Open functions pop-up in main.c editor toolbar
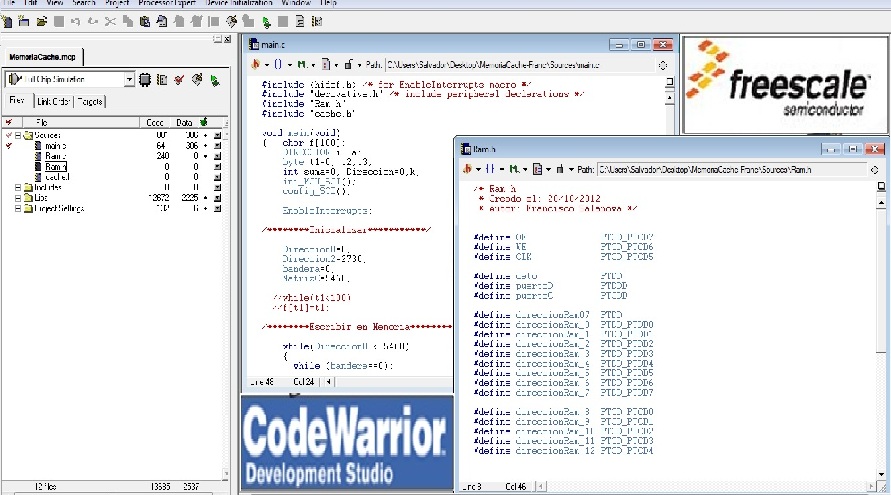 pyautogui.click(x=278, y=64)
